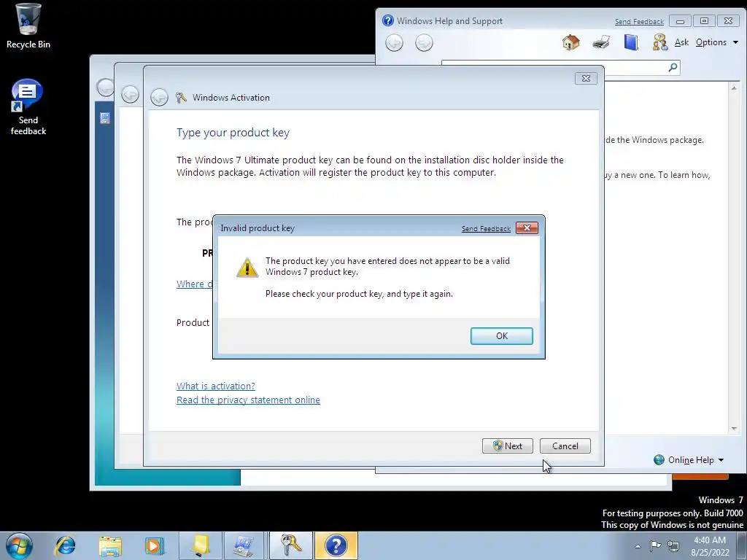
Task: Open Ask in Help and Support
Action: click(x=681, y=42)
